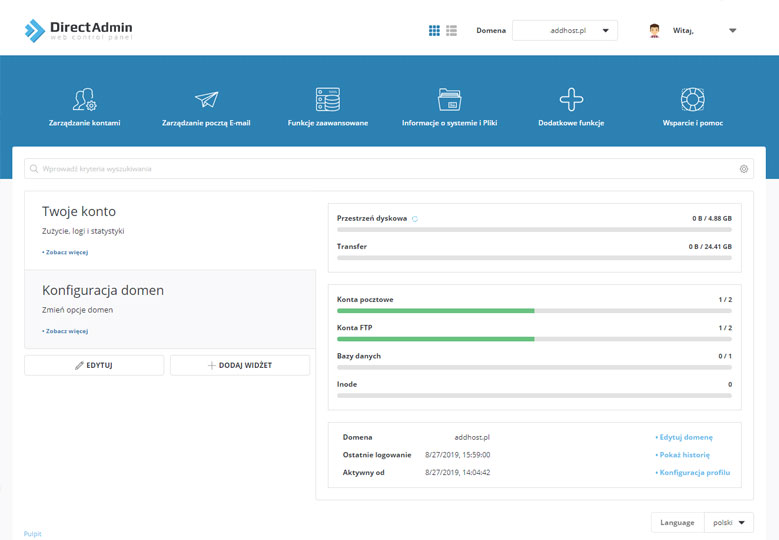Click the user avatar icon

tap(655, 31)
